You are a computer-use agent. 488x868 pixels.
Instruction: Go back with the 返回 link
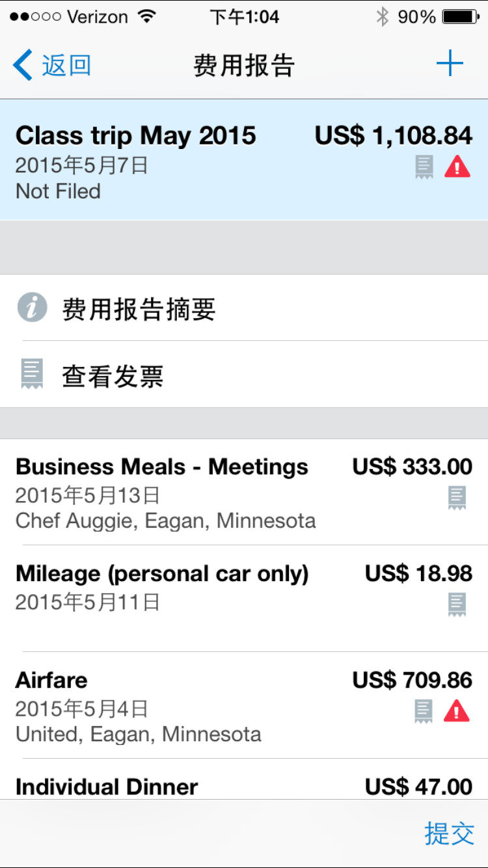66,66
